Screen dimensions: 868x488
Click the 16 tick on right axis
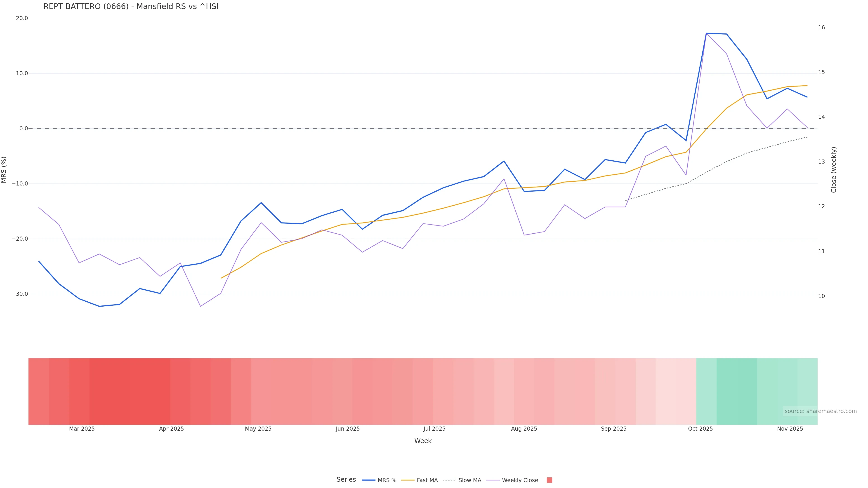821,28
